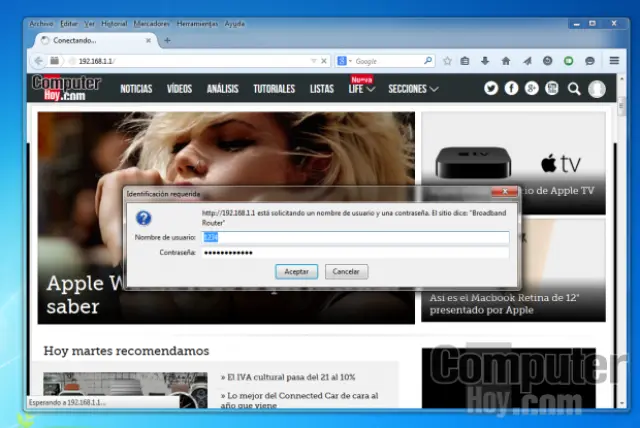
Task: Open a new browser tab
Action: tap(167, 40)
